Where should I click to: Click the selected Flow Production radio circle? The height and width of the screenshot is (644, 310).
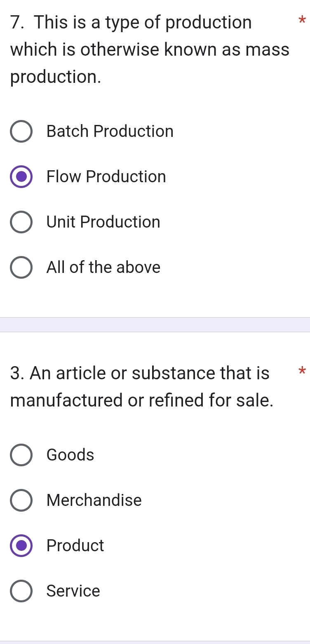point(21,177)
